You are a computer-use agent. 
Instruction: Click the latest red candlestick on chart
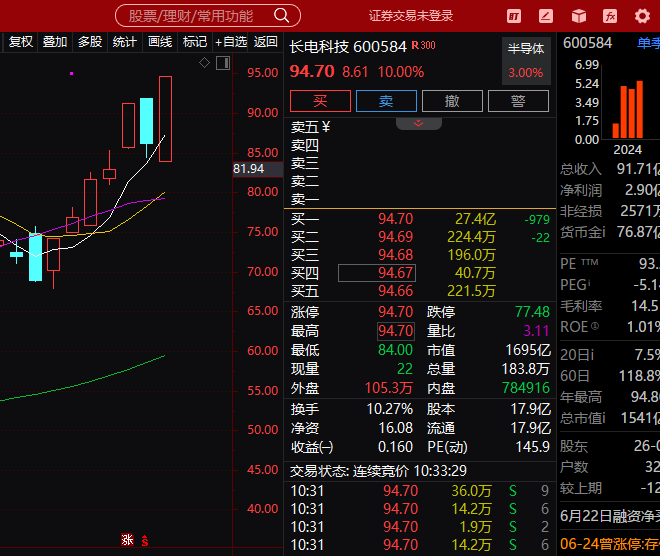pyautogui.click(x=165, y=119)
